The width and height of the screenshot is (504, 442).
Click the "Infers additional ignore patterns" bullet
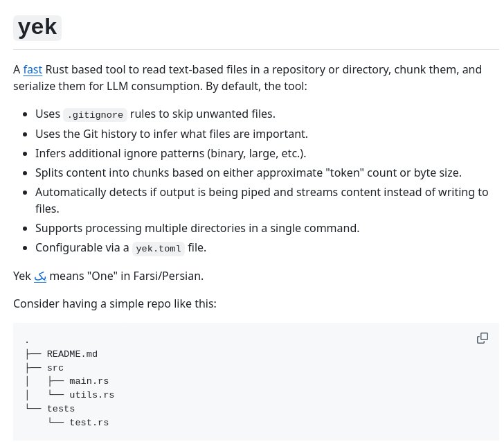(x=171, y=153)
